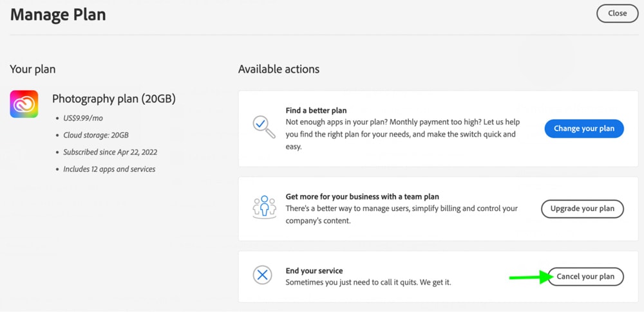Screen dimensions: 644x312
Task: Click the Change your plan button
Action: coord(584,129)
